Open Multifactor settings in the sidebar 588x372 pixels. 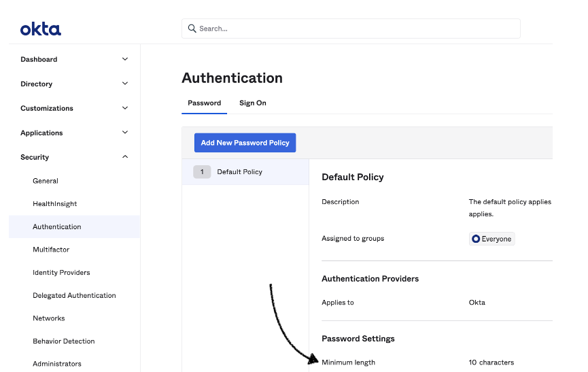click(51, 250)
